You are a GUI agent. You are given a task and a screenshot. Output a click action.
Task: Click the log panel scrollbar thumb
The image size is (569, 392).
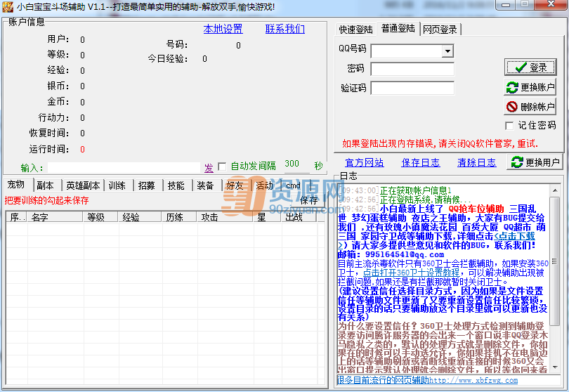click(x=554, y=261)
